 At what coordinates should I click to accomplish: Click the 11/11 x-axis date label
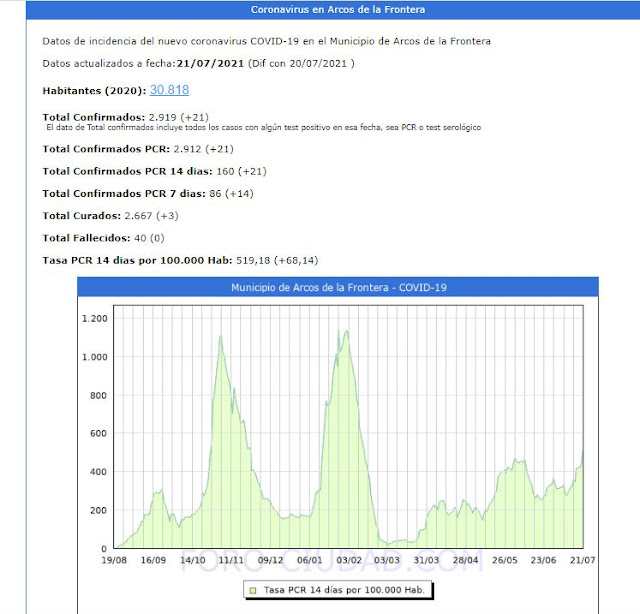231,560
